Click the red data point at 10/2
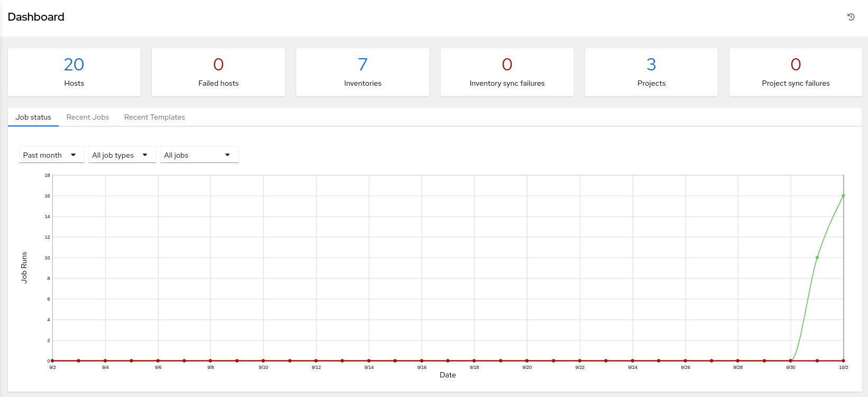 [843, 361]
